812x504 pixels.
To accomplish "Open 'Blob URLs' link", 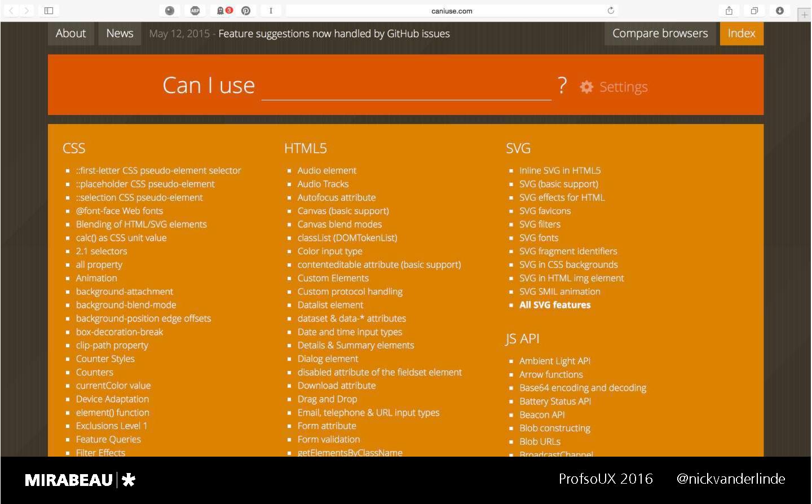I will click(540, 441).
